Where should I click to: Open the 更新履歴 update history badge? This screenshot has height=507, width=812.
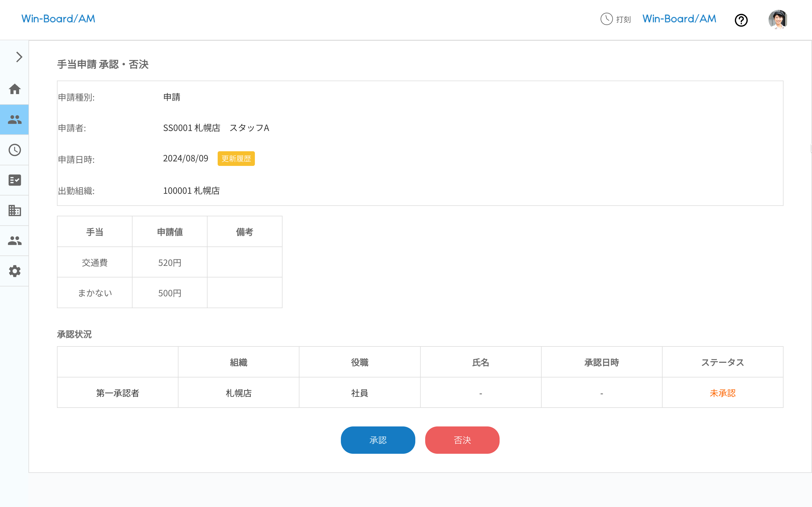tap(236, 159)
